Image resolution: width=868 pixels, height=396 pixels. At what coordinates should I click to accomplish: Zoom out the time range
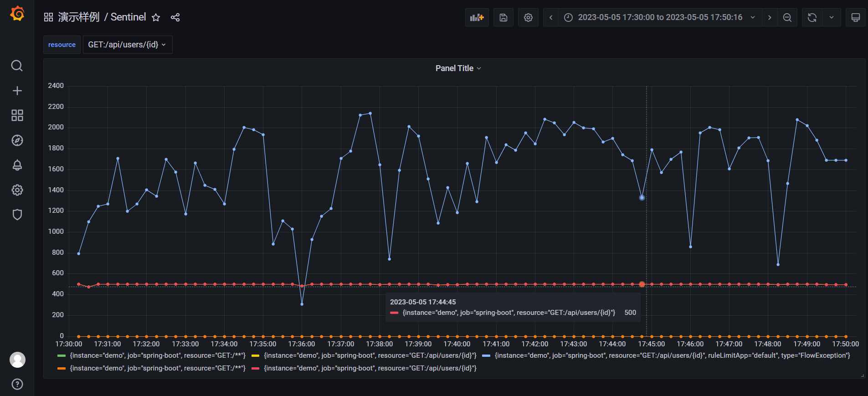tap(787, 17)
